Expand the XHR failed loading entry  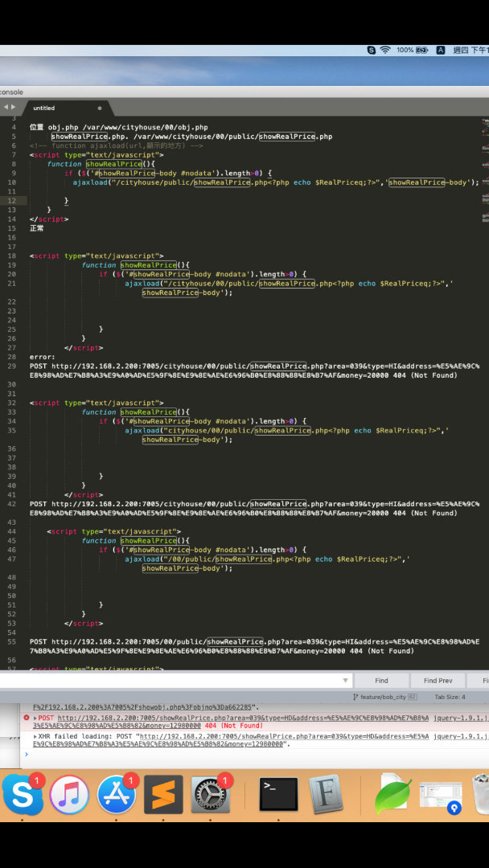point(35,737)
